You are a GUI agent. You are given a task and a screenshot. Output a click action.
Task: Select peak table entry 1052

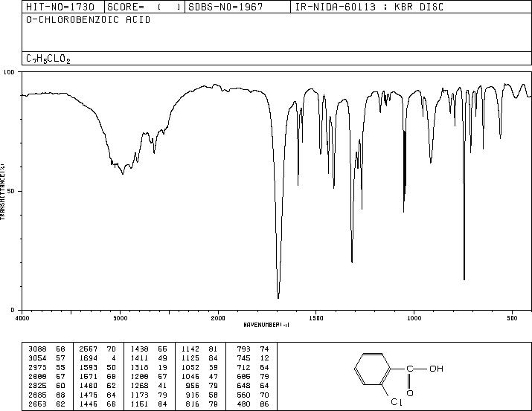click(x=200, y=367)
